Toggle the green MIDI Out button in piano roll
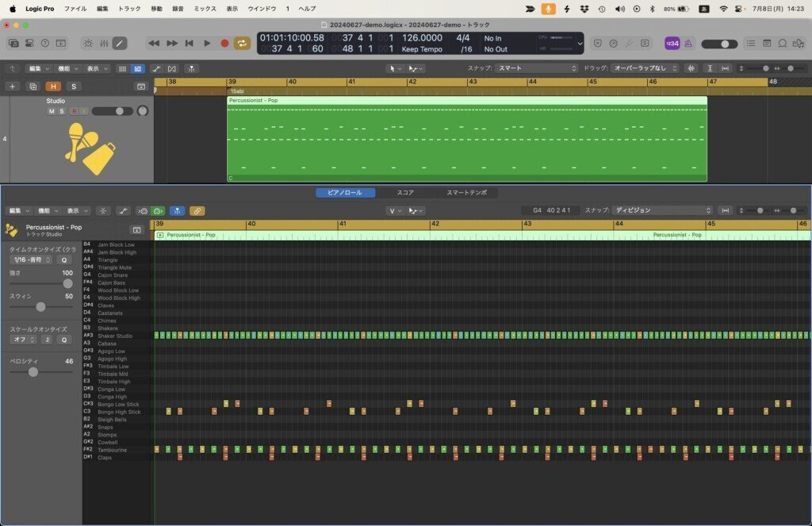This screenshot has height=526, width=812. point(158,211)
